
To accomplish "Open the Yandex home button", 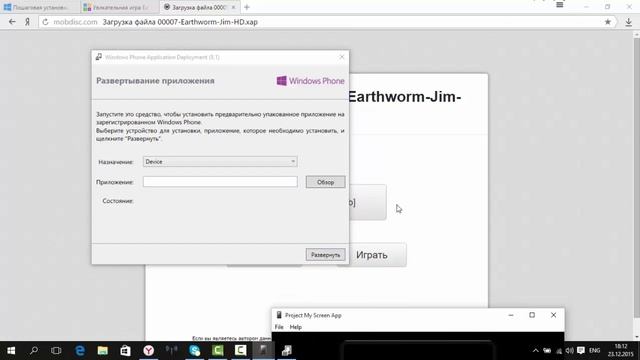I will click(x=27, y=22).
